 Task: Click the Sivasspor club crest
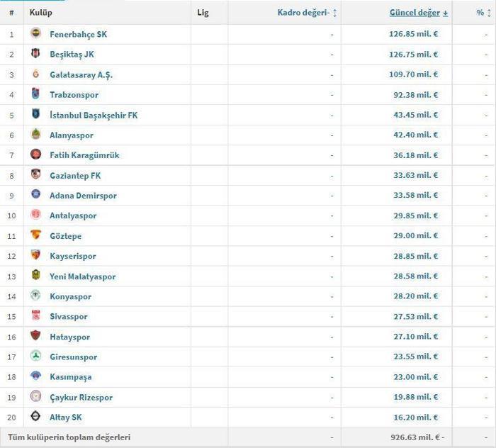click(x=35, y=315)
